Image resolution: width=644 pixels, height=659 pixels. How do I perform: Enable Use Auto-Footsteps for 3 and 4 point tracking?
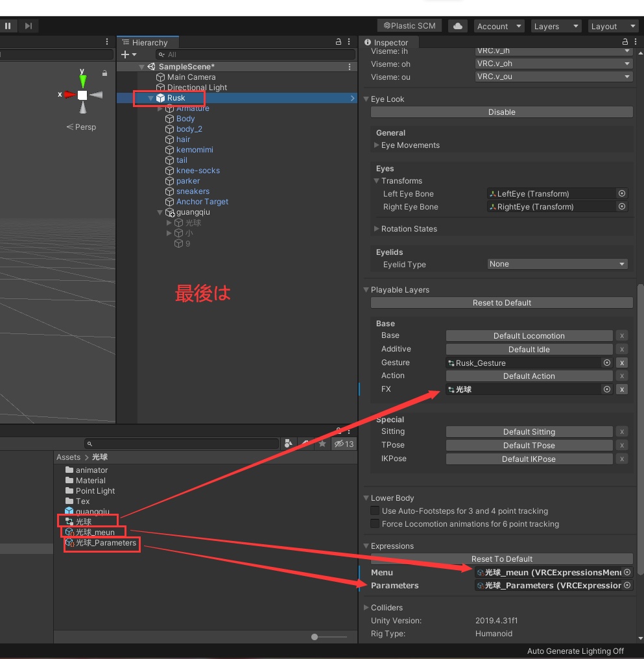tap(374, 510)
